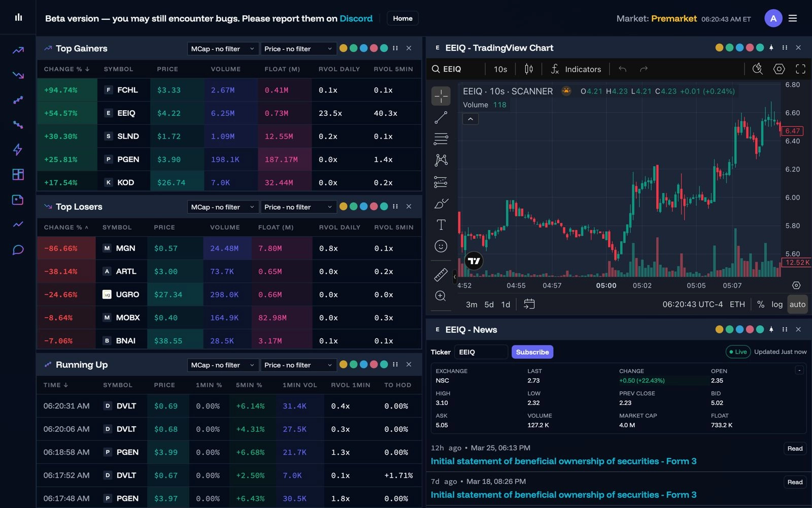This screenshot has height=508, width=812.
Task: Open the hamburger menu at top right
Action: [x=793, y=18]
